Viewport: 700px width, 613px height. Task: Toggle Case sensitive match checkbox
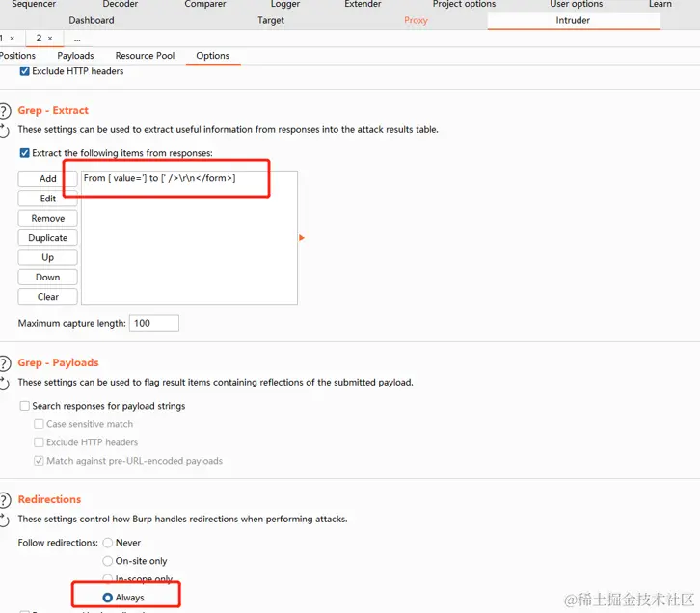[40, 424]
